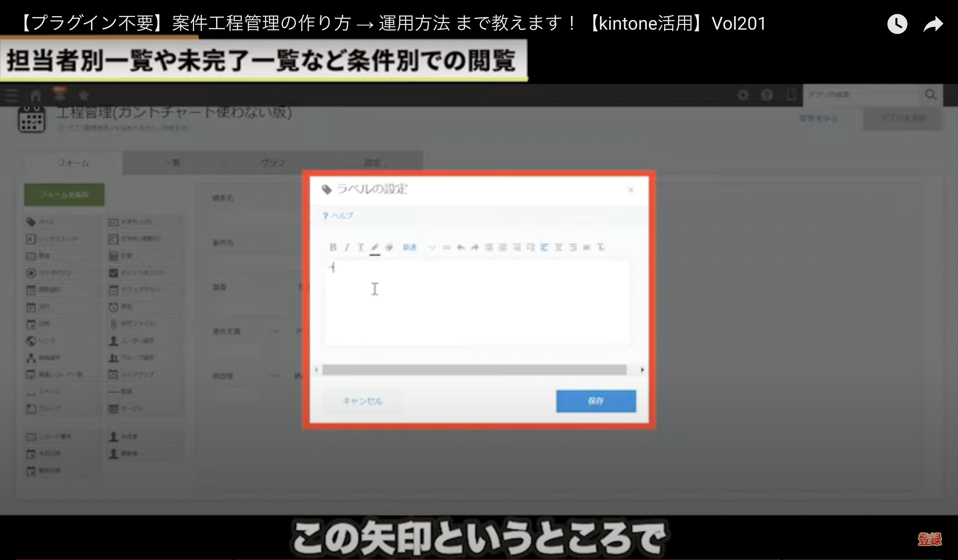Click the undo arrow icon
The width and height of the screenshot is (958, 560).
(461, 247)
